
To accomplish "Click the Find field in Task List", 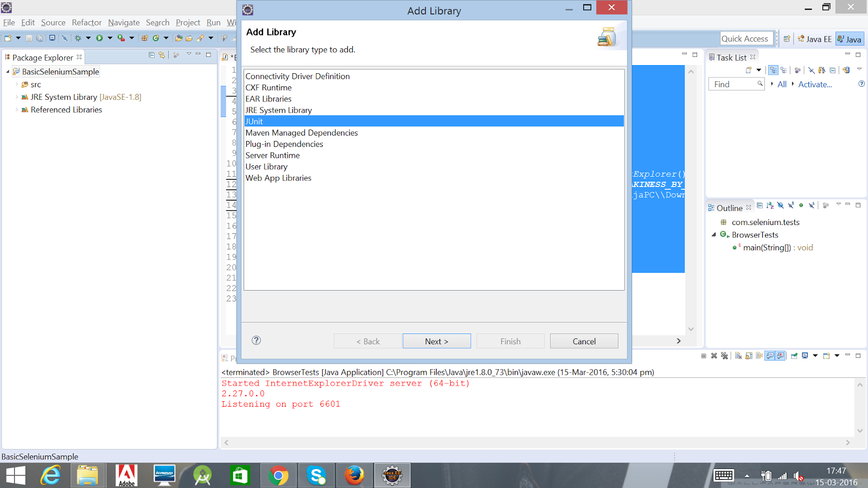I will 736,84.
